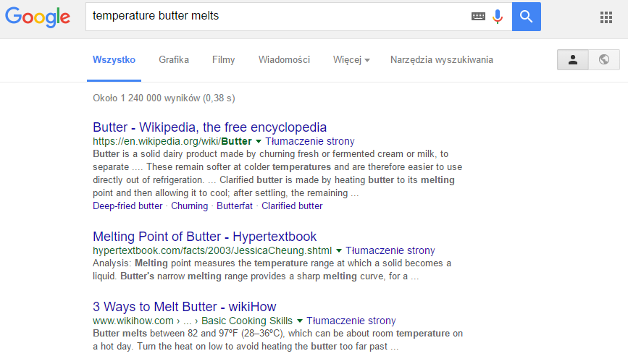This screenshot has width=628, height=364.
Task: Toggle global results globe icon
Action: click(x=604, y=60)
